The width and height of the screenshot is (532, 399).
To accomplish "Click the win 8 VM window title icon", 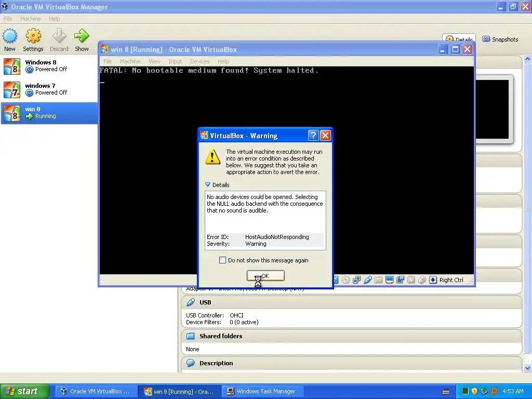I will click(x=105, y=49).
